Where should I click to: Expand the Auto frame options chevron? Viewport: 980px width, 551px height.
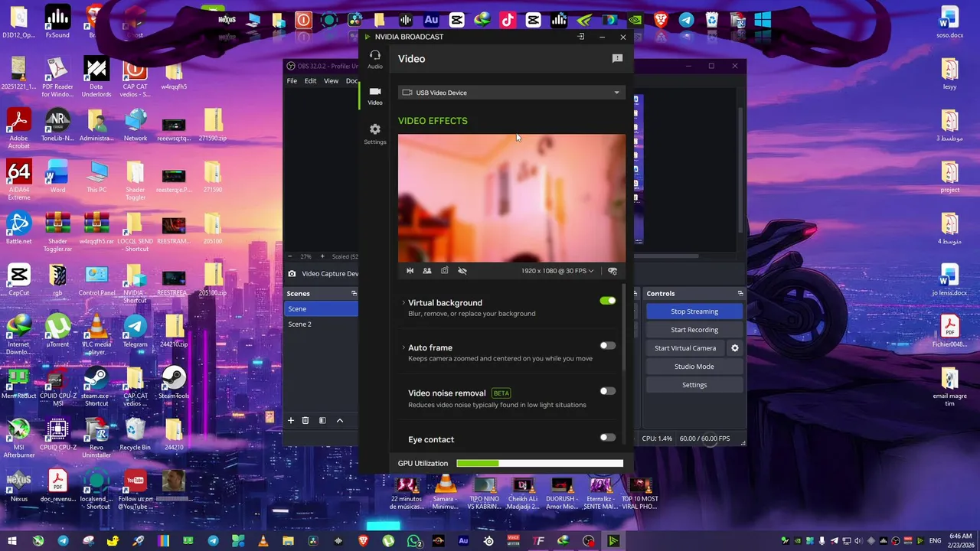pyautogui.click(x=403, y=347)
